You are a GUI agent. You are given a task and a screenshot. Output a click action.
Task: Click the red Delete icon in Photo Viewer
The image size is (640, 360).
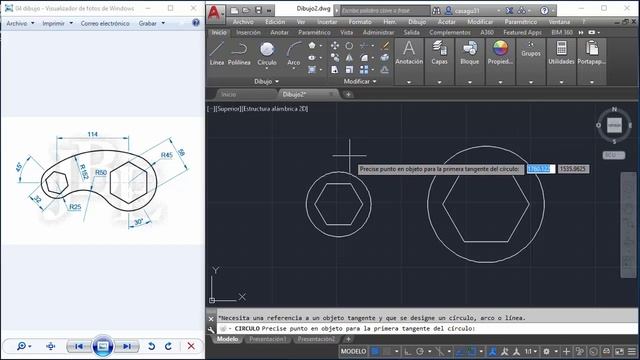(x=191, y=346)
